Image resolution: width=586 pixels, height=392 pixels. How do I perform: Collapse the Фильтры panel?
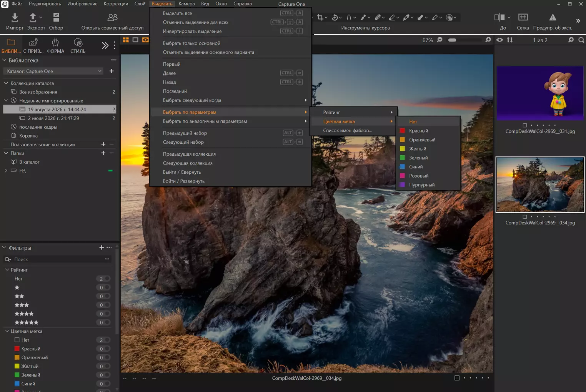coord(5,248)
